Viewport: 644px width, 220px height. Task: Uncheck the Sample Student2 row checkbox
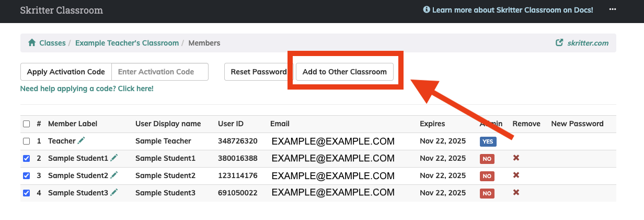27,175
